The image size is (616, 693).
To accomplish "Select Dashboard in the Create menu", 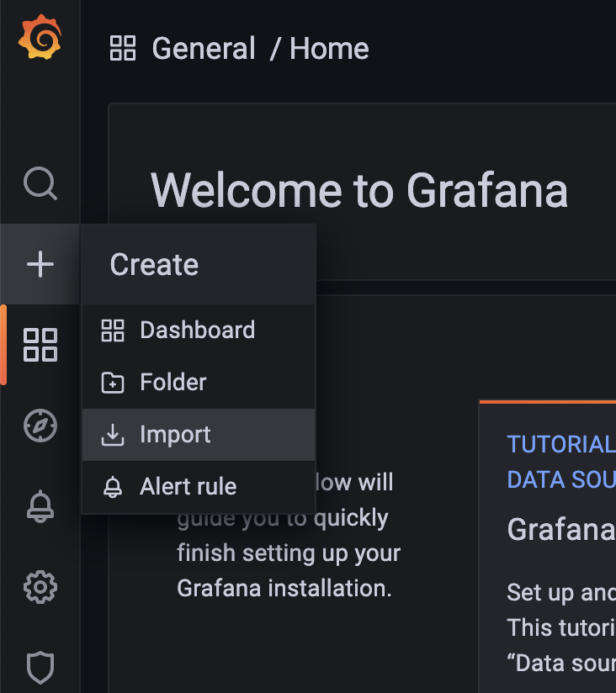I will coord(199,331).
